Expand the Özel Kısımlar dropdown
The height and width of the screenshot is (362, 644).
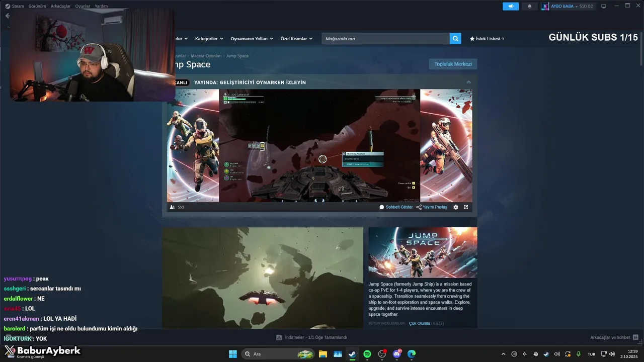tap(296, 39)
